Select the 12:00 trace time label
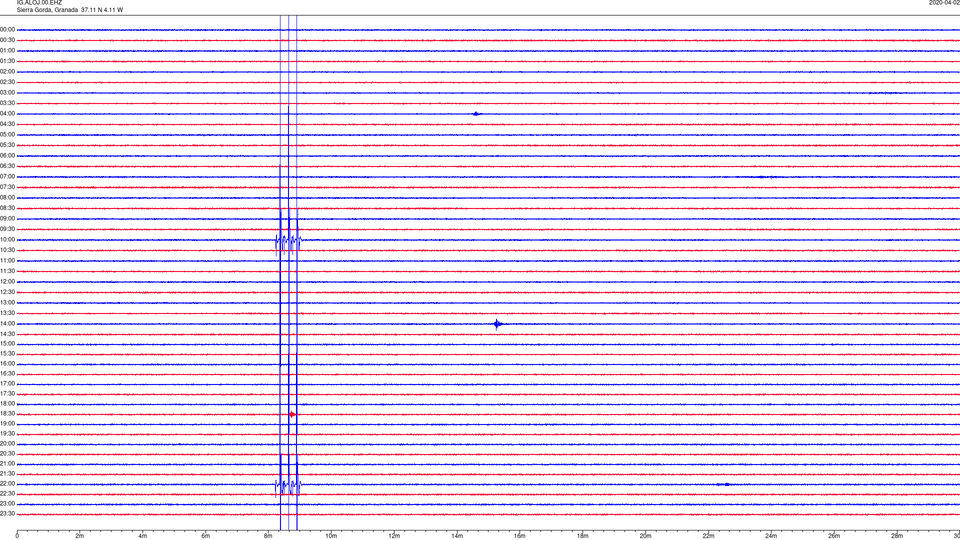960x540 pixels. point(7,282)
